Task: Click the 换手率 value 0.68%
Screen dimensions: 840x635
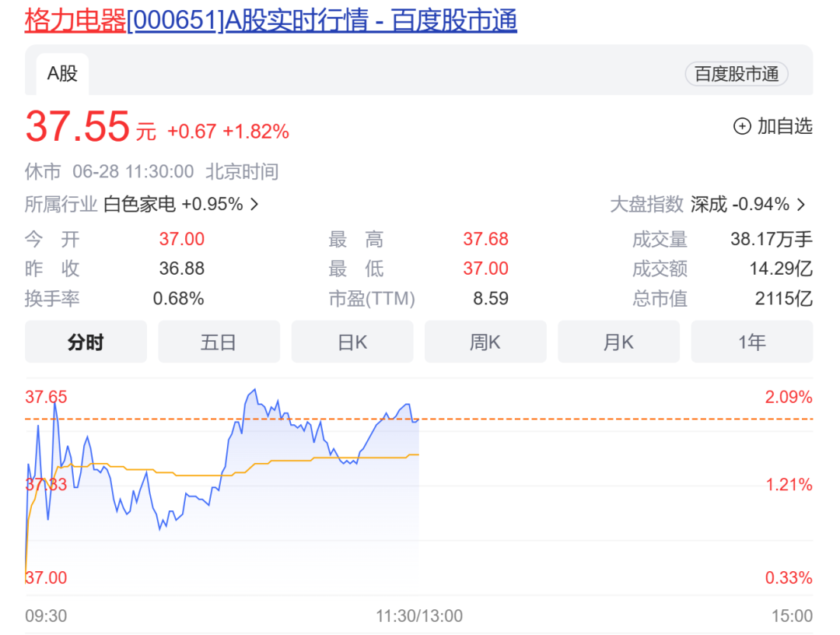Action: (178, 299)
